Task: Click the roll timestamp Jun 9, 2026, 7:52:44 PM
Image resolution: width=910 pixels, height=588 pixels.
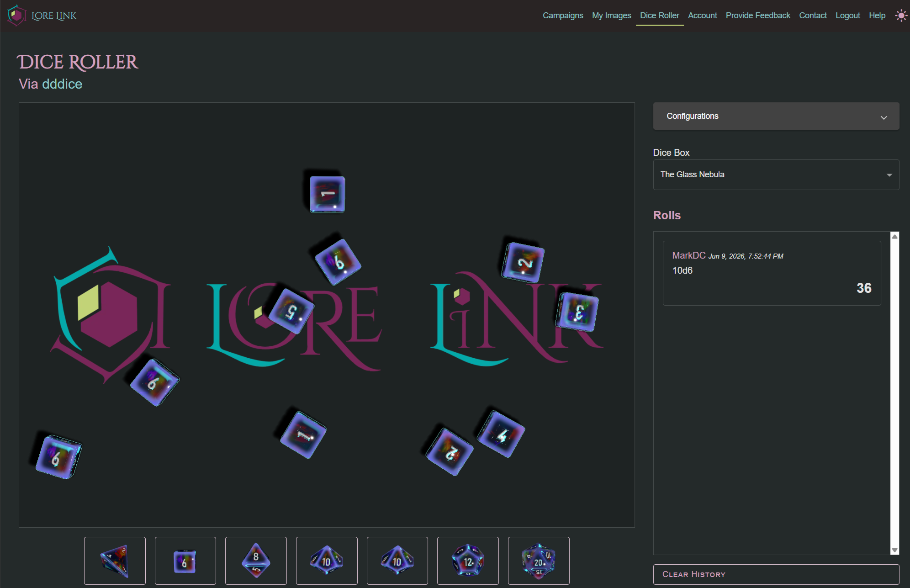Action: point(746,256)
